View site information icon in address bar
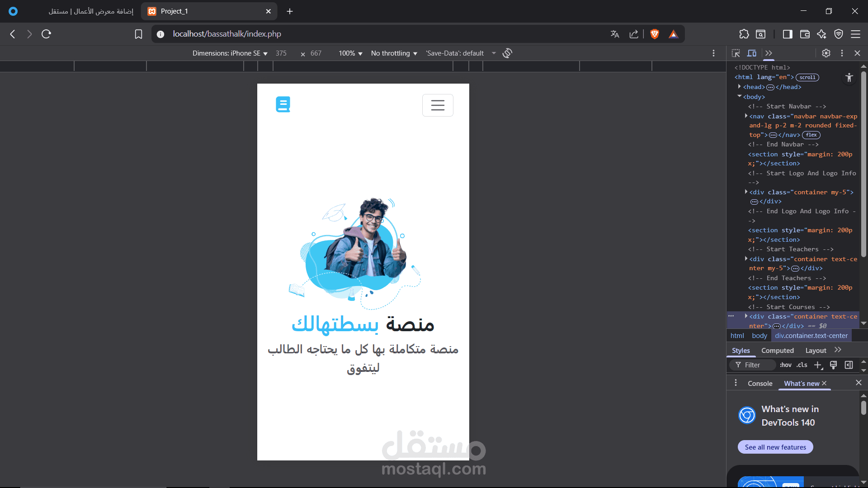The height and width of the screenshot is (488, 868). pyautogui.click(x=160, y=34)
